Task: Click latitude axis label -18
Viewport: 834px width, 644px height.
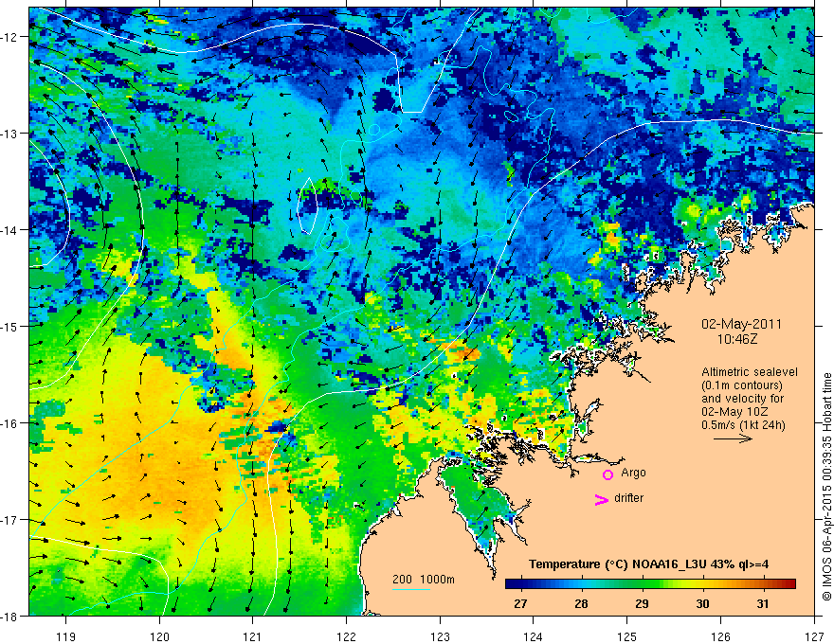Action: pyautogui.click(x=10, y=617)
